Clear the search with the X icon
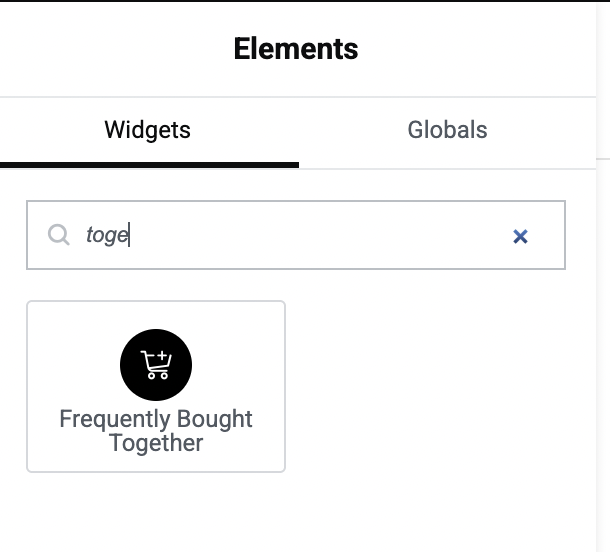The image size is (610, 552). pos(520,236)
